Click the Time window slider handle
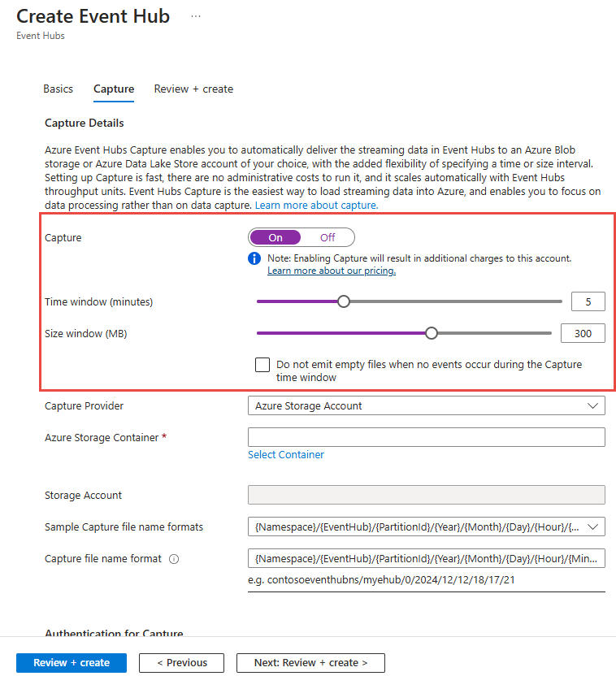The image size is (616, 689). pyautogui.click(x=344, y=301)
